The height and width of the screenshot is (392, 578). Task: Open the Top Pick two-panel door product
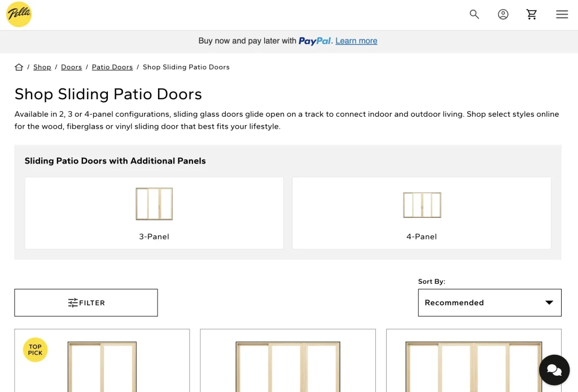(x=102, y=365)
